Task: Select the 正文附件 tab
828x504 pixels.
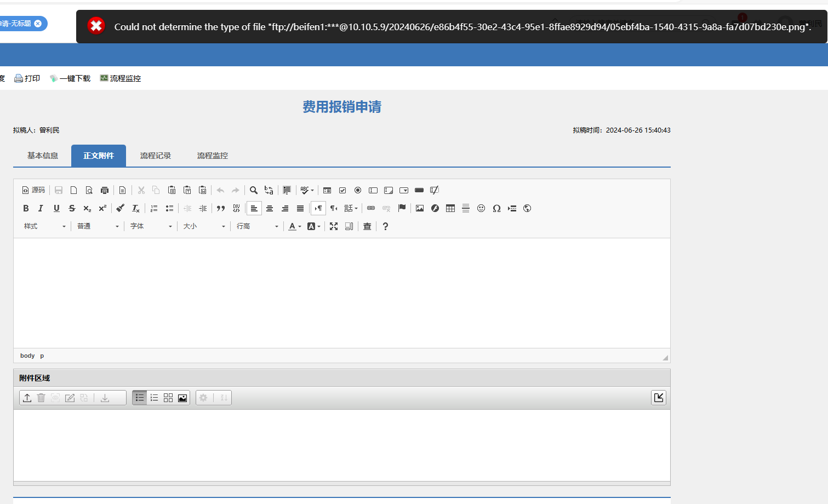Action: (x=99, y=156)
